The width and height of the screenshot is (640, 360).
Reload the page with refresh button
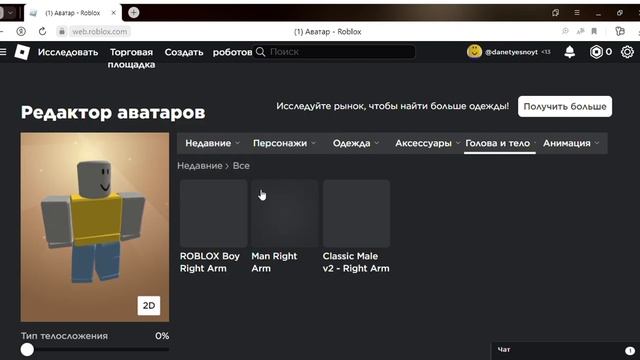click(42, 31)
